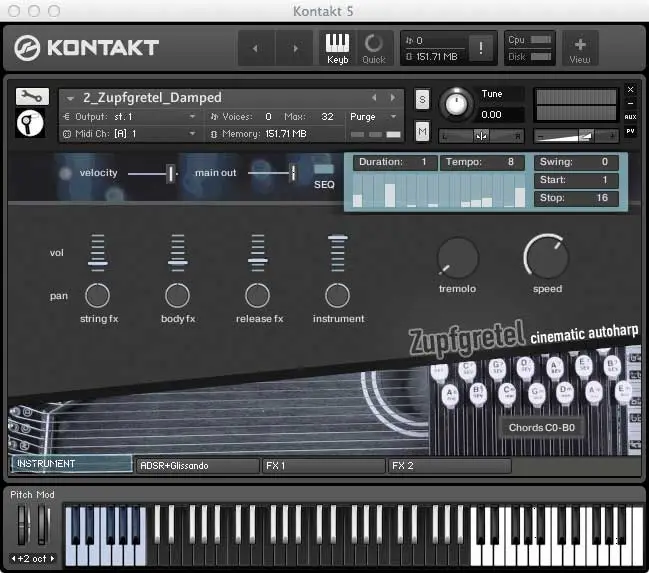This screenshot has width=649, height=573.
Task: Click the speed knob
Action: [546, 257]
